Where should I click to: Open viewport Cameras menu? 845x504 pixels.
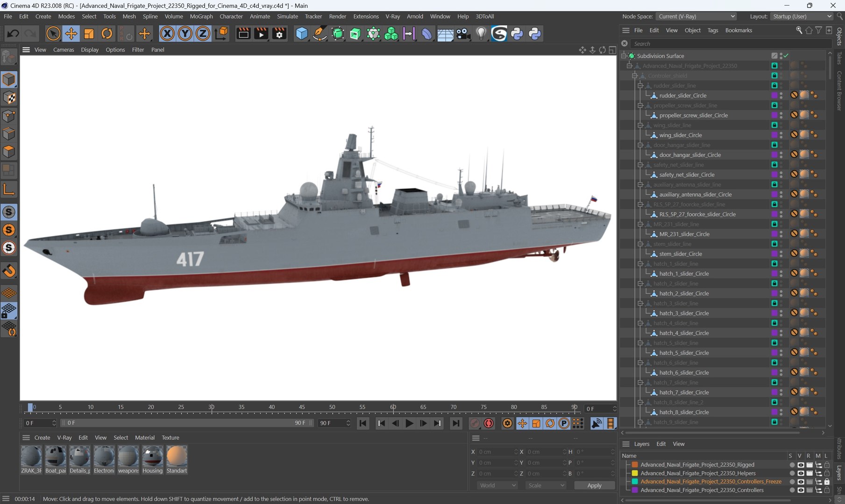[x=64, y=49]
